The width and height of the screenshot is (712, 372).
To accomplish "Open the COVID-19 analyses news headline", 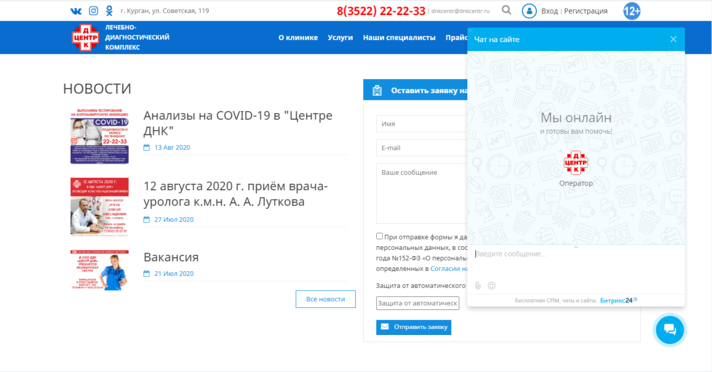I will (238, 123).
